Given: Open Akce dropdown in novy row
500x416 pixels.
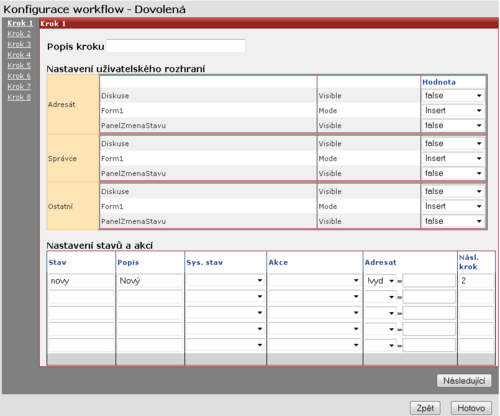Looking at the screenshot, I should 314,280.
